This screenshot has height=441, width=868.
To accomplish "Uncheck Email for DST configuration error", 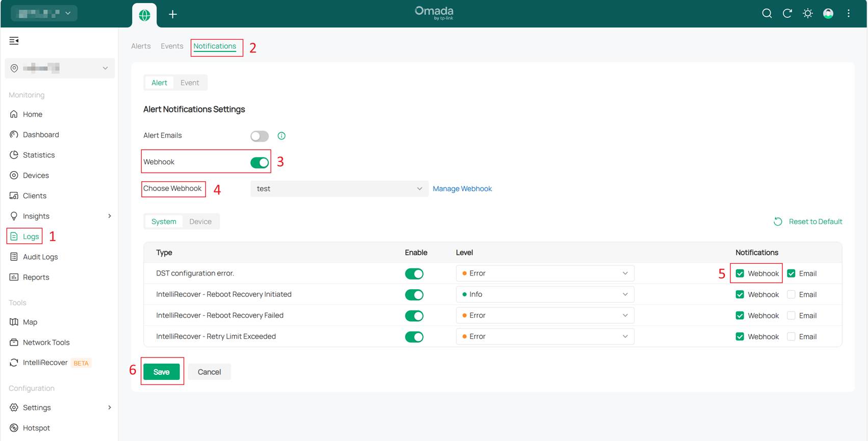I will click(791, 273).
